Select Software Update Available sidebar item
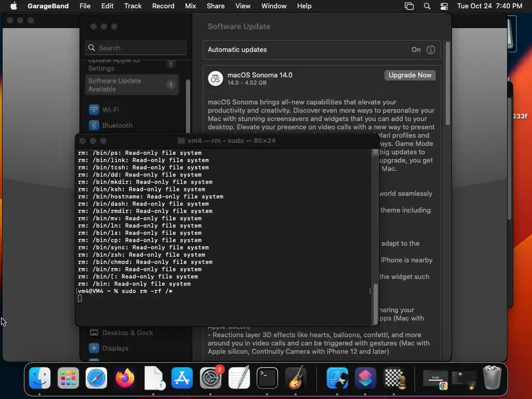The width and height of the screenshot is (532, 399). tap(132, 85)
